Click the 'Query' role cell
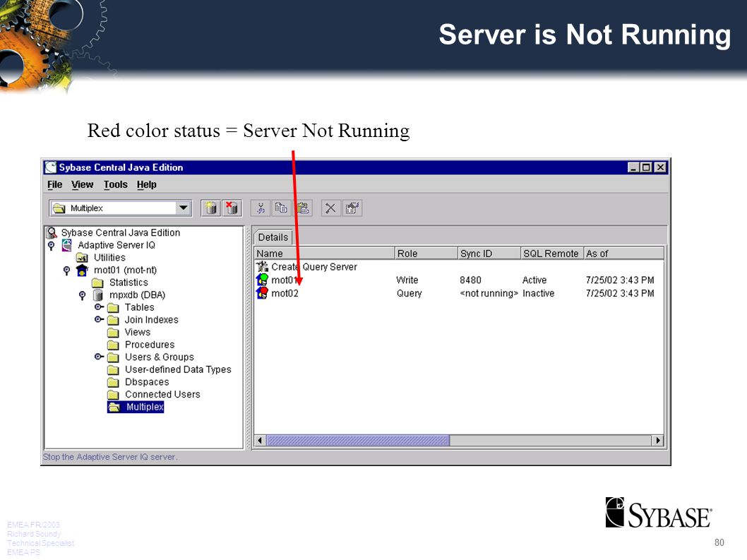The image size is (747, 560). pos(410,293)
